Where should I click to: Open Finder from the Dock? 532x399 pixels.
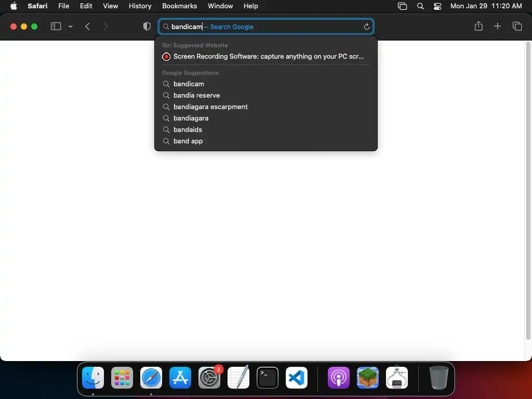(x=93, y=378)
